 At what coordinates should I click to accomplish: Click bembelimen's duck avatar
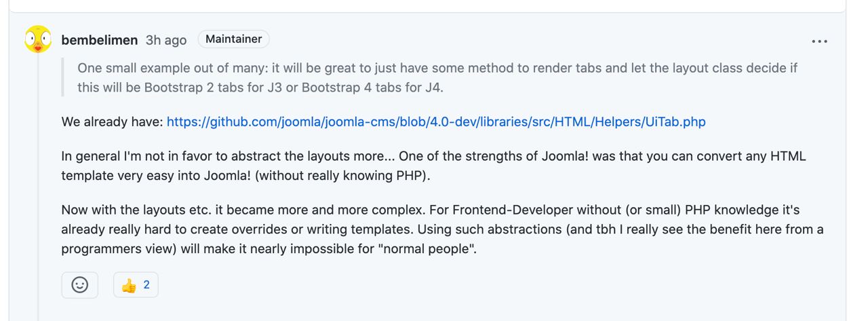tap(38, 39)
